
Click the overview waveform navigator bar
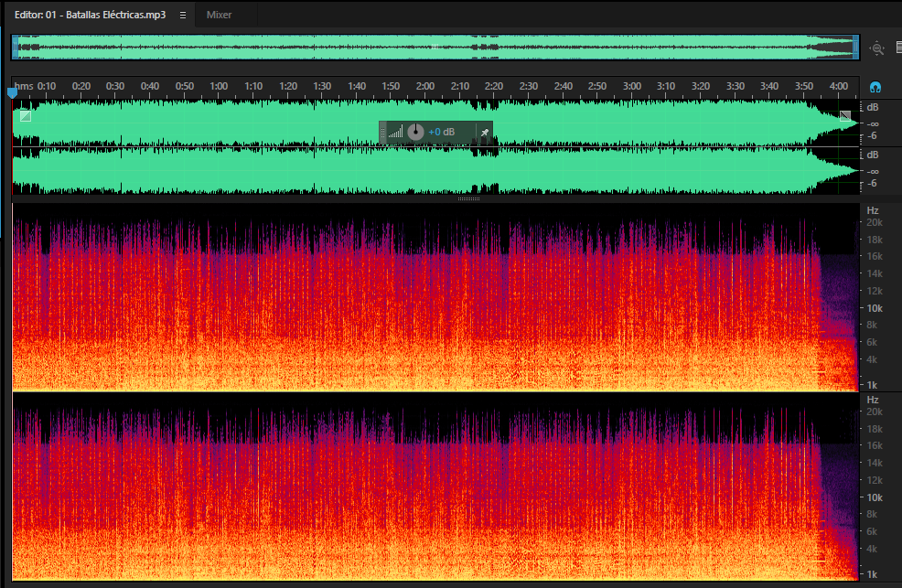(435, 48)
